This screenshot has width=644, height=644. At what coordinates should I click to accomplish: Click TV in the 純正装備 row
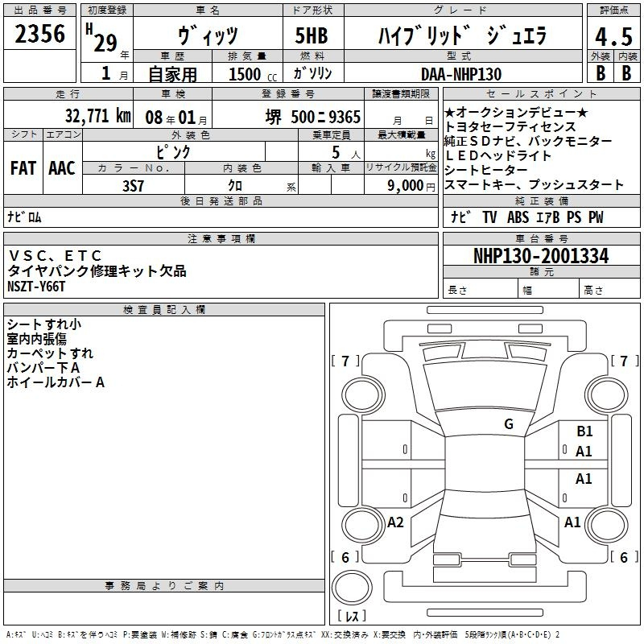coord(489,217)
